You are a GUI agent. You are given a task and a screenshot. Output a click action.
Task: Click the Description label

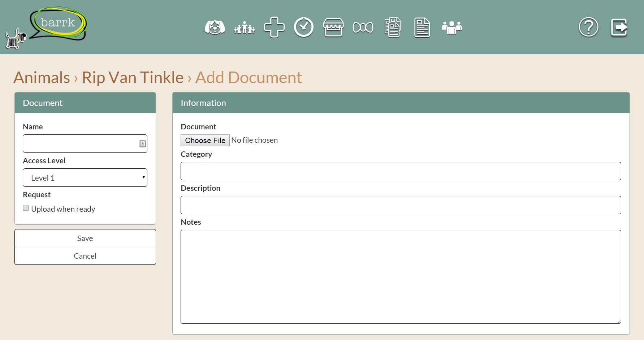pos(200,188)
